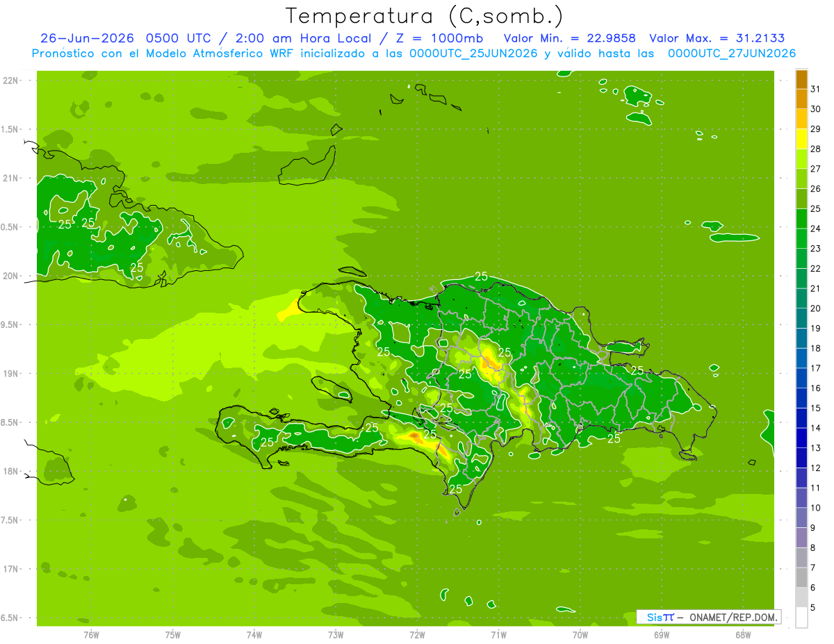This screenshot has width=834, height=644.
Task: Click the "72W" longitude axis label
Action: click(417, 634)
